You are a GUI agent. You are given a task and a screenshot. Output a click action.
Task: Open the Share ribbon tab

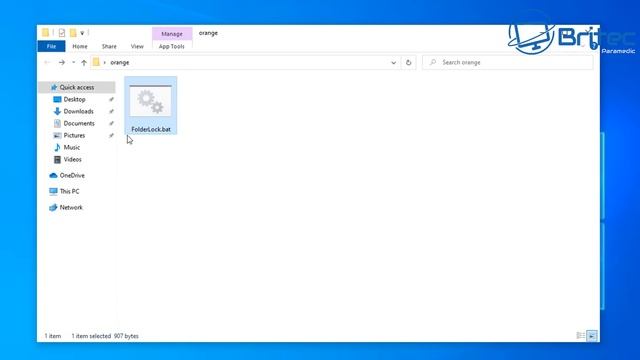click(x=109, y=47)
